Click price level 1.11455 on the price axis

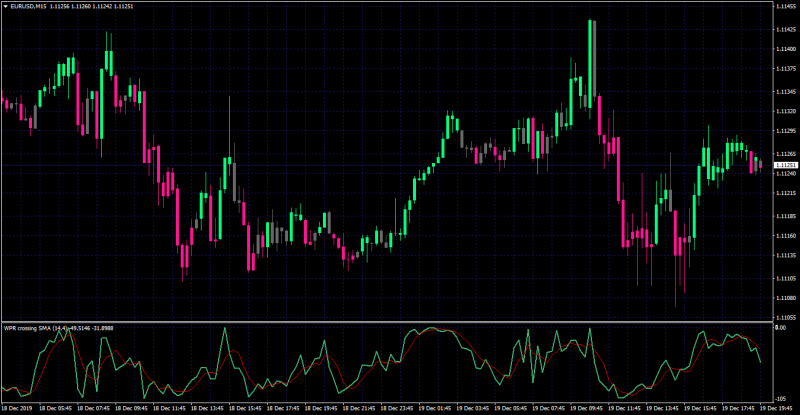click(786, 6)
